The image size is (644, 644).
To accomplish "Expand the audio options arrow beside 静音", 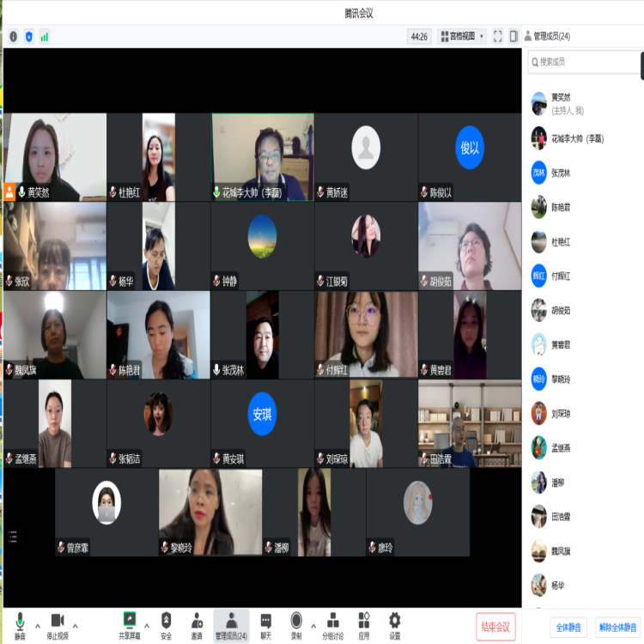I will pos(37,625).
